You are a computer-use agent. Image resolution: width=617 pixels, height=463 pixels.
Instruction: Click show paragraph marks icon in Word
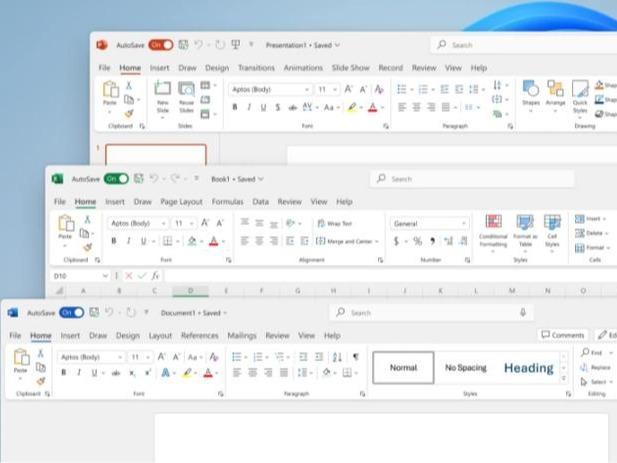pyautogui.click(x=356, y=356)
